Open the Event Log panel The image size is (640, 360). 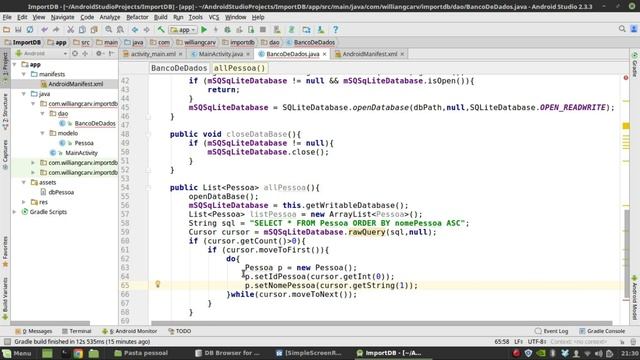tap(551, 331)
